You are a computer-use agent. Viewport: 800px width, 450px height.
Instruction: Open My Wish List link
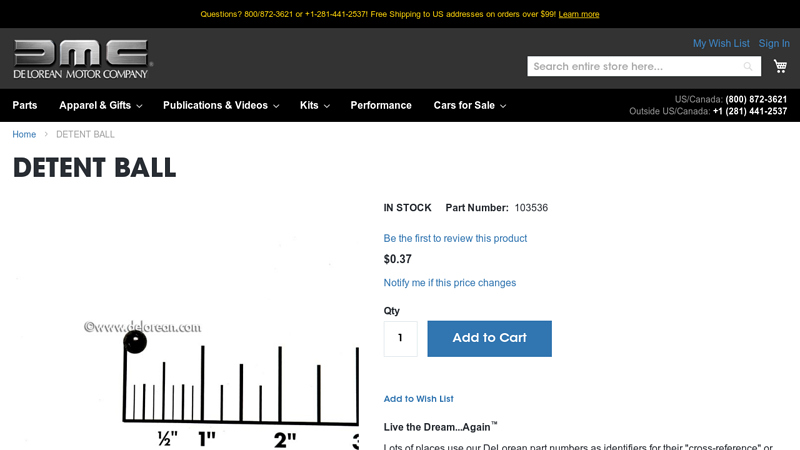point(721,43)
